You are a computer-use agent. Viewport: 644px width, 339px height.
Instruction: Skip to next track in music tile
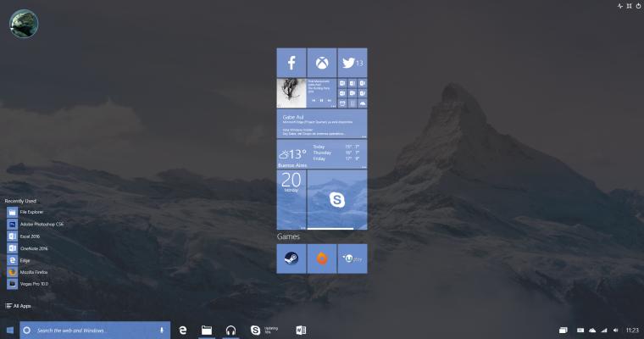coord(330,100)
